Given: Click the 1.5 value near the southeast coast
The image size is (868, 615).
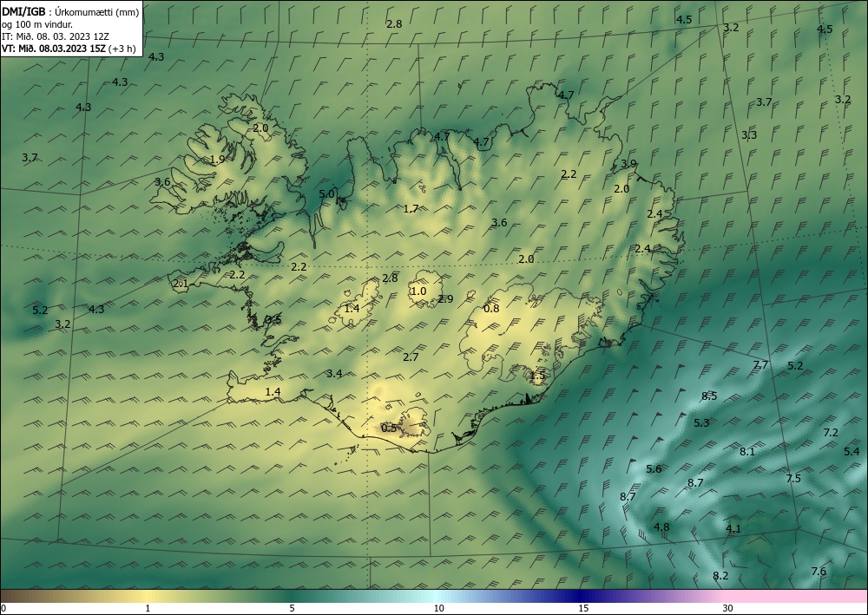Looking at the screenshot, I should 537,376.
